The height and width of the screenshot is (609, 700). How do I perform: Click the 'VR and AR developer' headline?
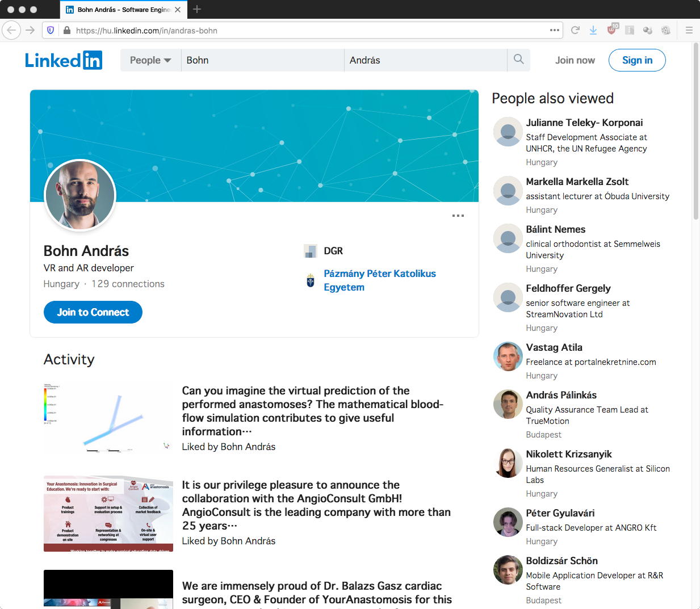tap(89, 268)
